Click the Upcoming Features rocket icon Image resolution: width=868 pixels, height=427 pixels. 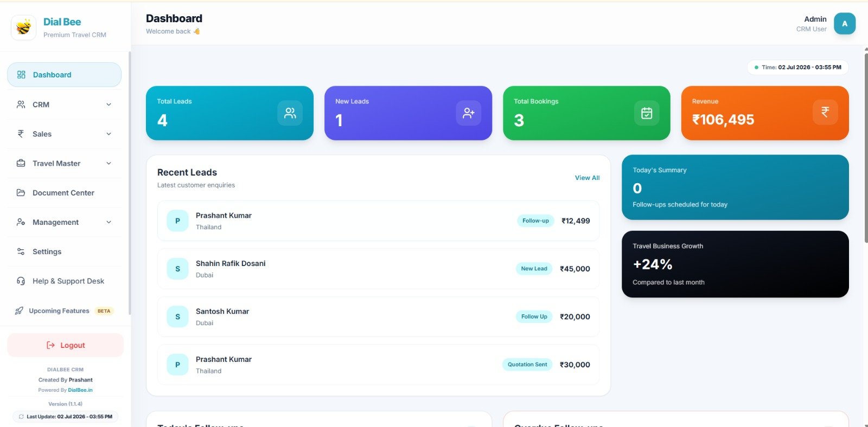coord(19,310)
